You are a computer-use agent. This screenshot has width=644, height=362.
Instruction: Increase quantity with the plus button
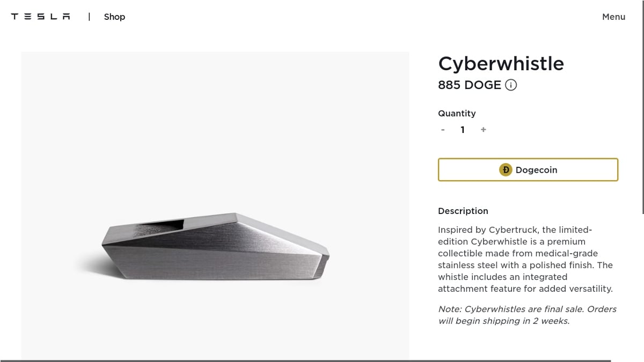[484, 130]
